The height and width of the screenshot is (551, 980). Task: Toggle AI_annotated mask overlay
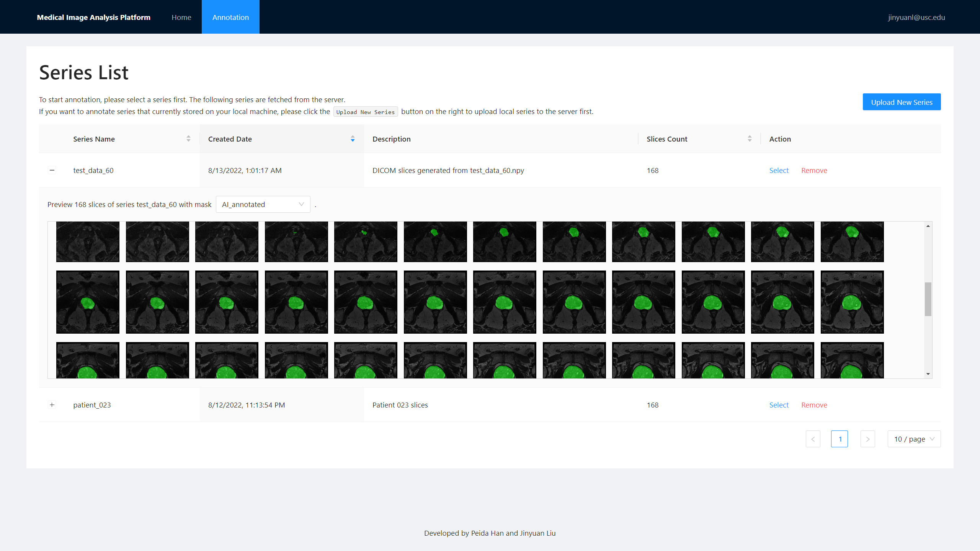(x=263, y=204)
